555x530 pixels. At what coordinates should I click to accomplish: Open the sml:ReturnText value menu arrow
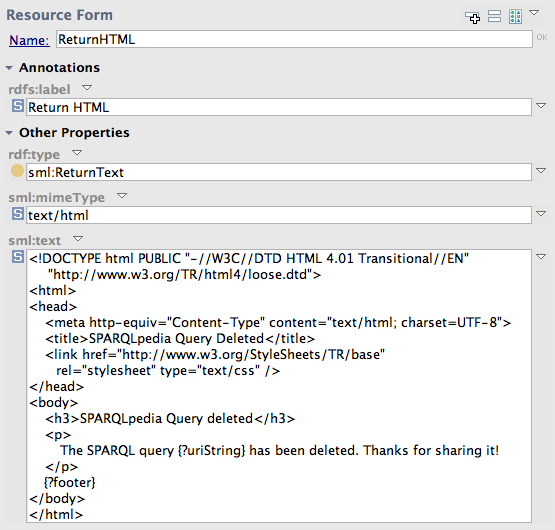(541, 171)
